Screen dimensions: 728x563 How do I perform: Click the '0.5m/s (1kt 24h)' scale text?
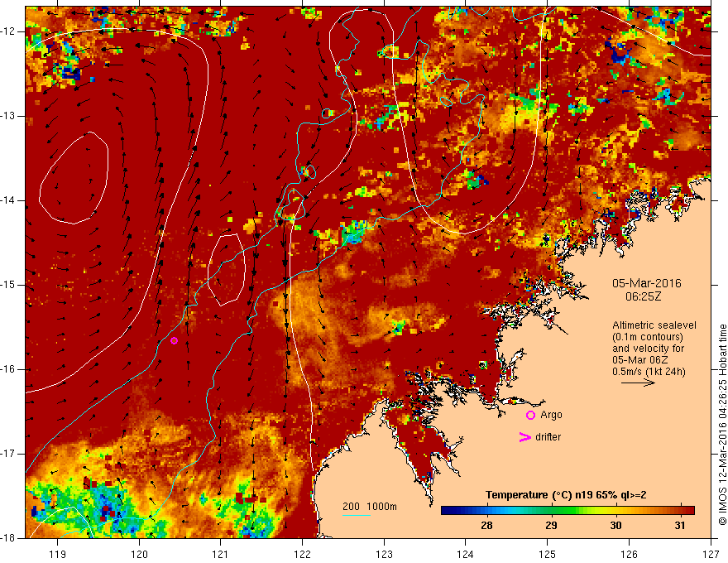649,372
